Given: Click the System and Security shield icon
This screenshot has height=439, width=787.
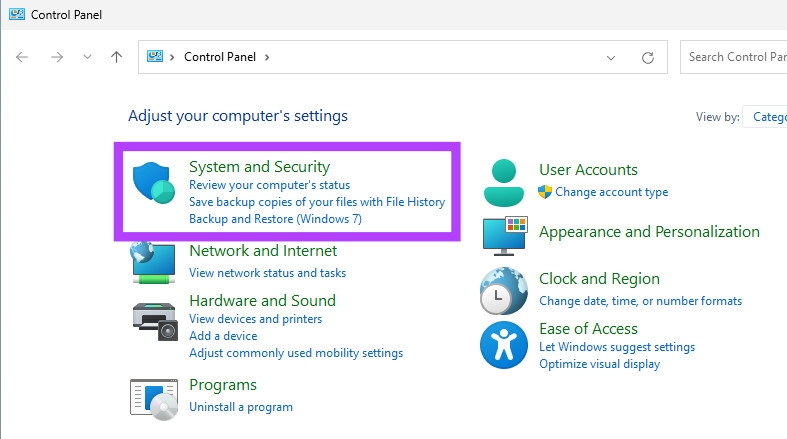Looking at the screenshot, I should click(x=154, y=183).
